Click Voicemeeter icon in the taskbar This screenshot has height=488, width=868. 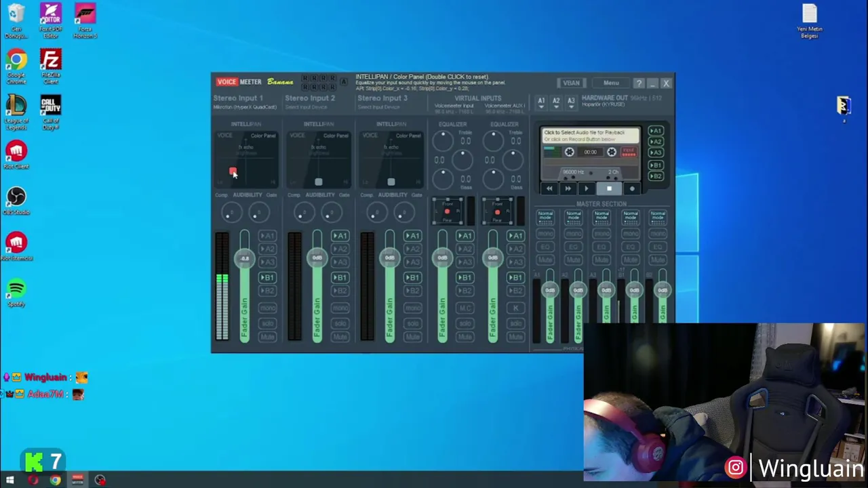coord(77,481)
